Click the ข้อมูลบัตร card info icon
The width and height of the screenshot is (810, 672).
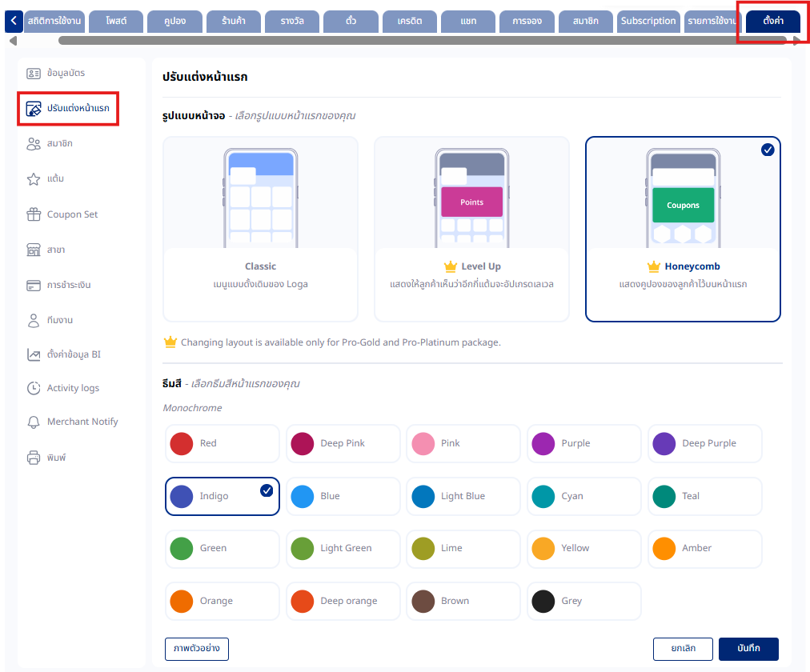(x=34, y=74)
